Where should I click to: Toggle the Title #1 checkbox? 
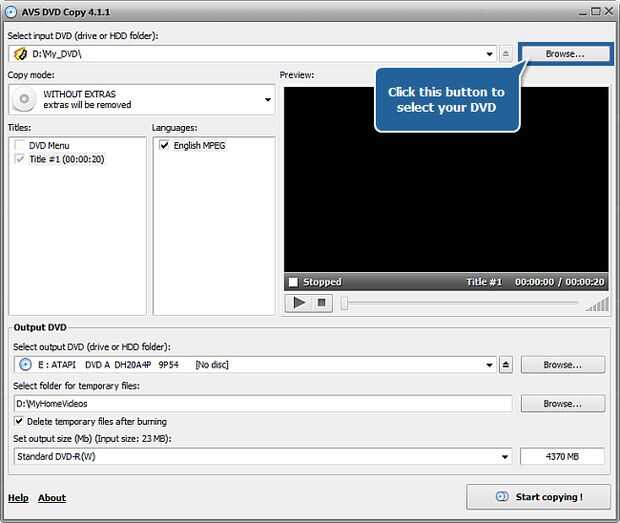[19, 159]
